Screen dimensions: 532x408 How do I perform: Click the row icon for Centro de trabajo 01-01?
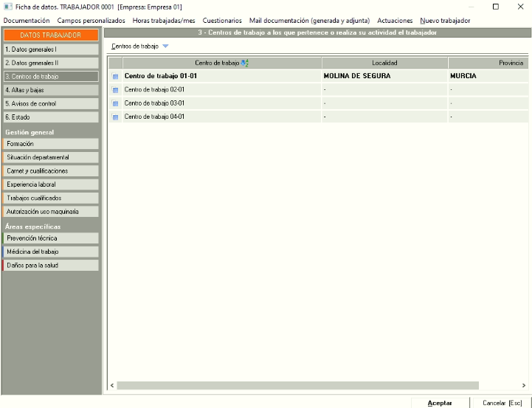[x=115, y=76]
